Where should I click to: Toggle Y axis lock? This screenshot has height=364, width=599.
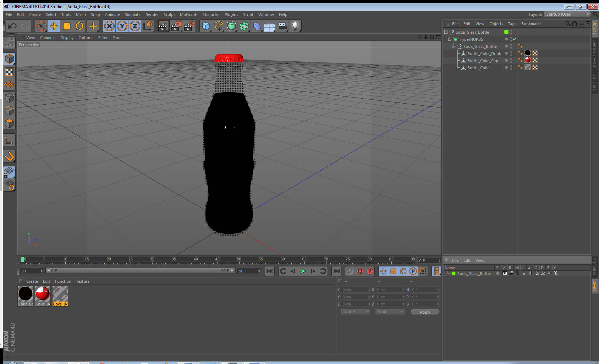[122, 26]
